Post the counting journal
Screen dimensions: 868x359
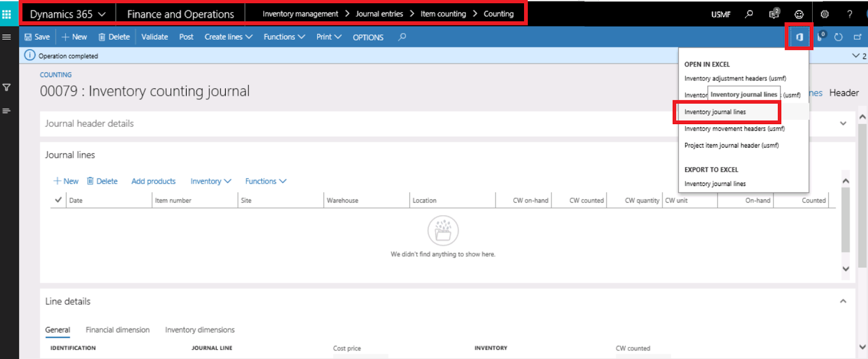tap(186, 37)
